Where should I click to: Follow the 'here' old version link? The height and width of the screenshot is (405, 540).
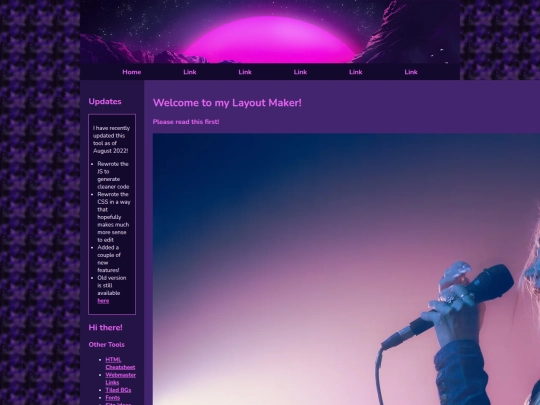[103, 301]
